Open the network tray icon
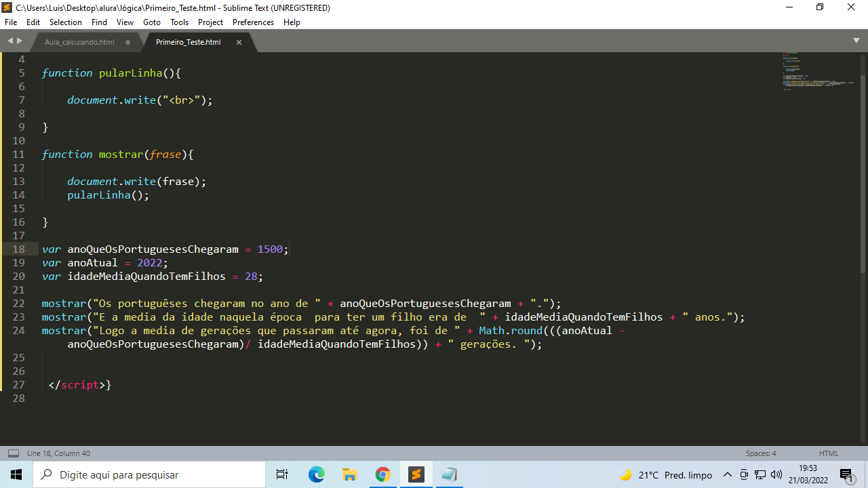 tap(760, 474)
